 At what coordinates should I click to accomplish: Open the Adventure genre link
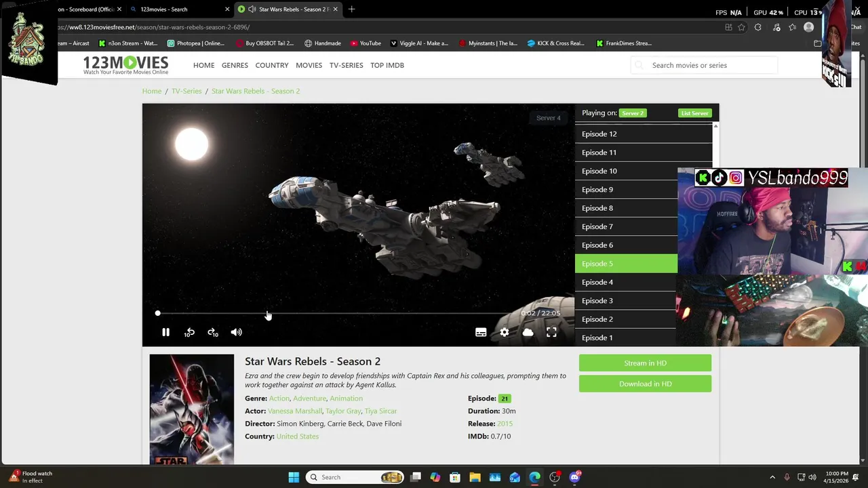[309, 399]
